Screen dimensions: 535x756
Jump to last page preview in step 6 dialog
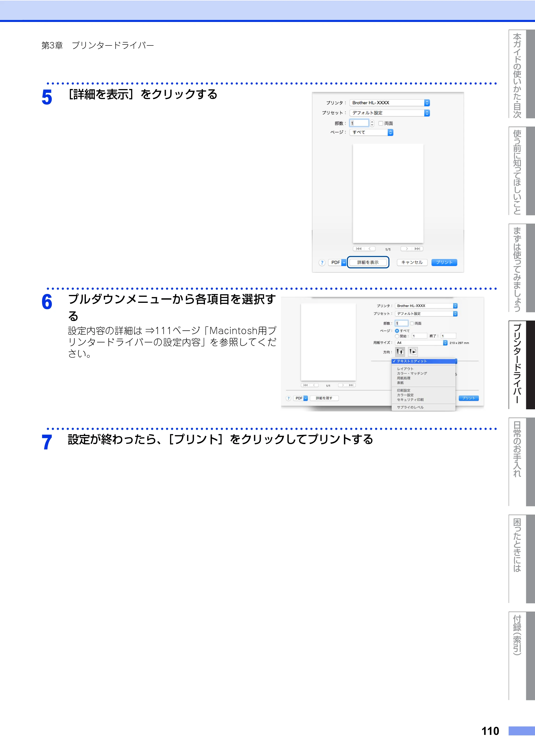click(x=351, y=385)
